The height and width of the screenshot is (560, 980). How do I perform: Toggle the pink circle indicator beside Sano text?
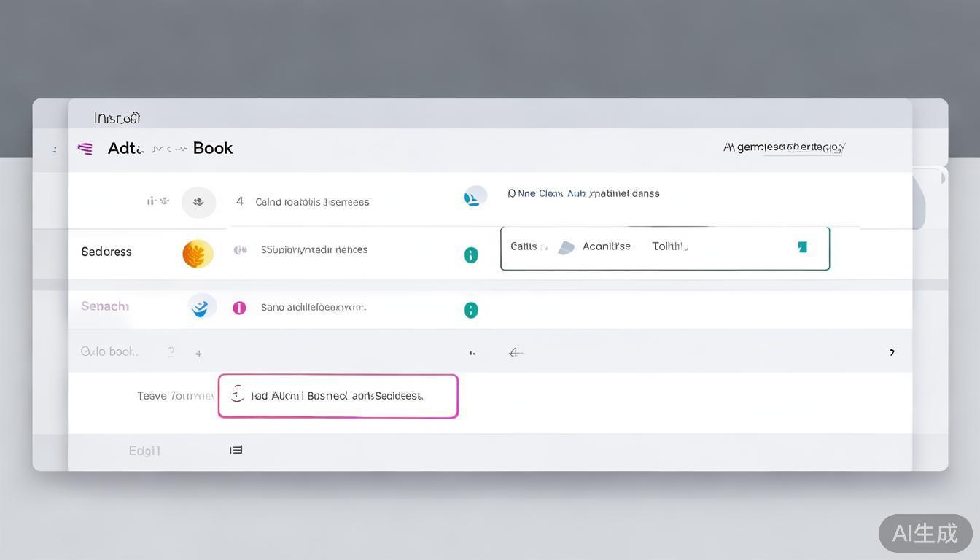pos(239,308)
